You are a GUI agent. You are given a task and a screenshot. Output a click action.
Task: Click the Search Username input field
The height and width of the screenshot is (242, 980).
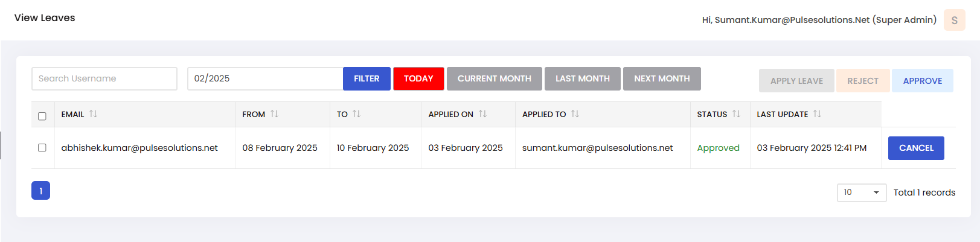104,78
